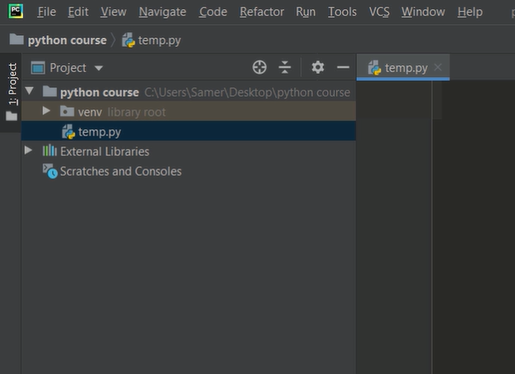Open the Run menu
The width and height of the screenshot is (515, 374).
[x=306, y=12]
